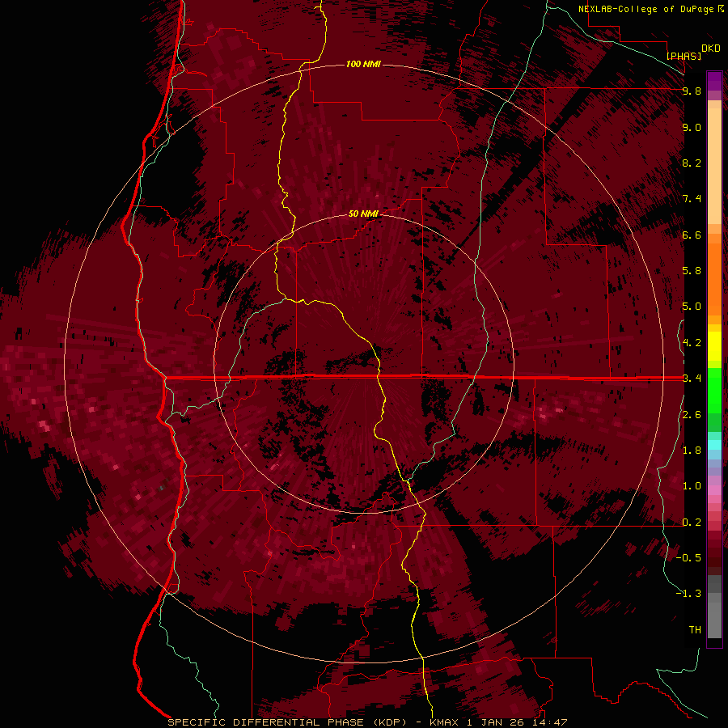Click the 7.4 scale value
The width and height of the screenshot is (728, 728).
[x=692, y=199]
